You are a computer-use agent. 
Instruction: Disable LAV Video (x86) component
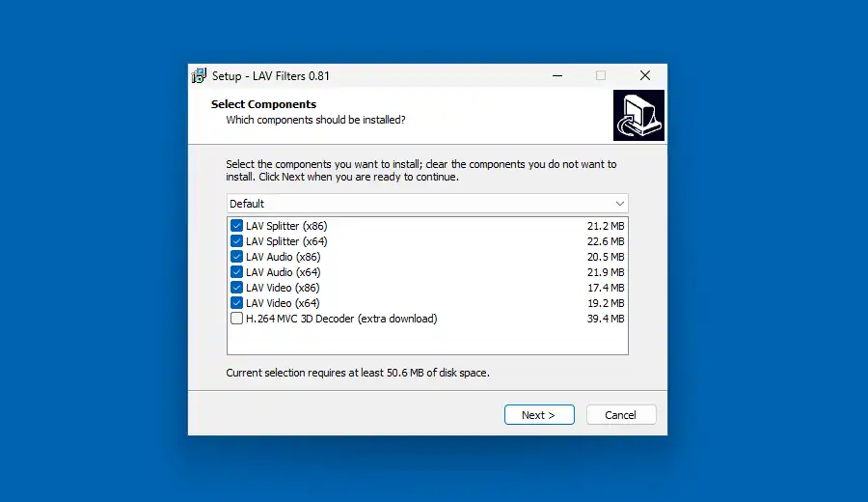236,288
